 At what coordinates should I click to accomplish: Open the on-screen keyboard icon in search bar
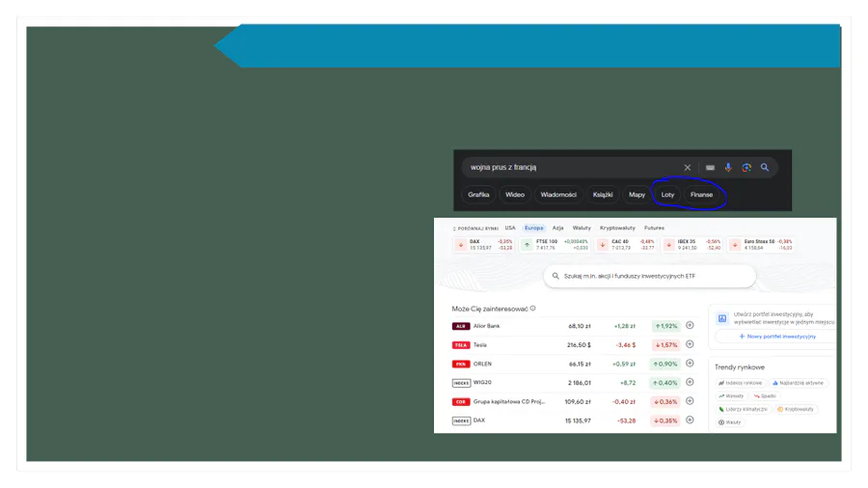pyautogui.click(x=710, y=168)
